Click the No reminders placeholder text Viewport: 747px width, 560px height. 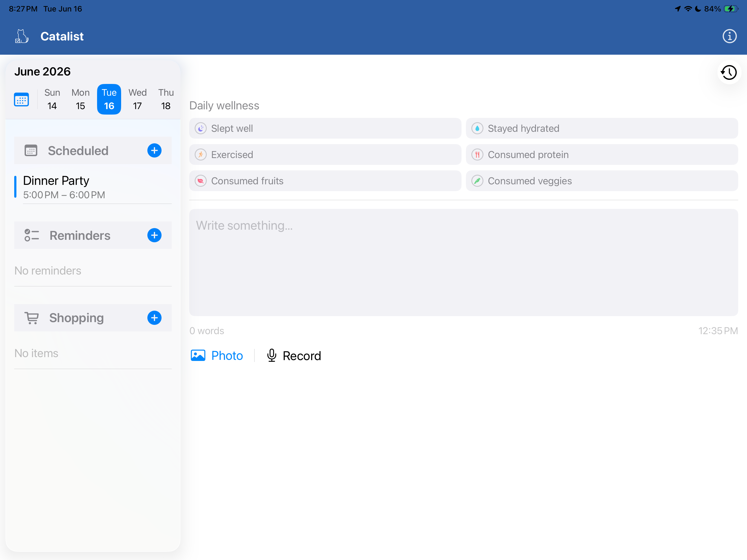48,270
